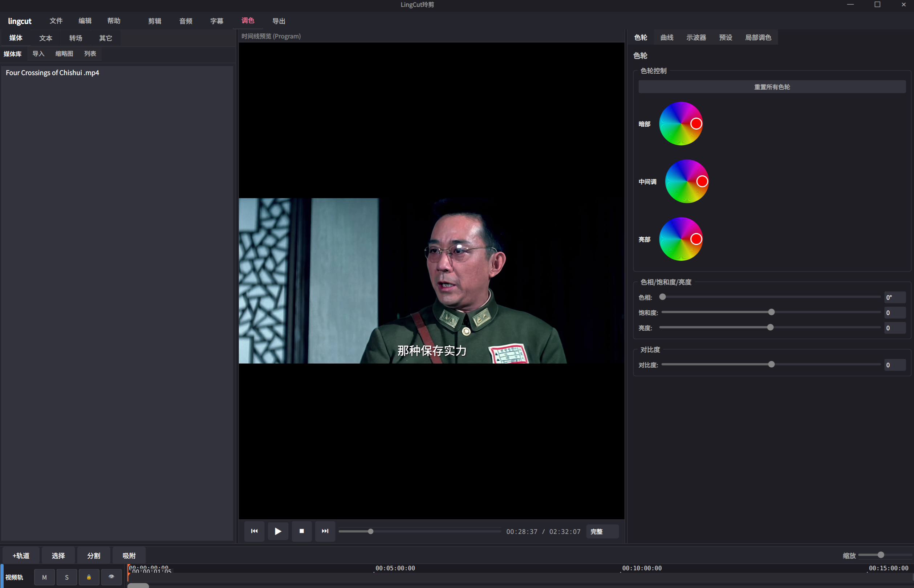Open the 局部调色 local color tab
The height and width of the screenshot is (588, 914).
(x=758, y=37)
